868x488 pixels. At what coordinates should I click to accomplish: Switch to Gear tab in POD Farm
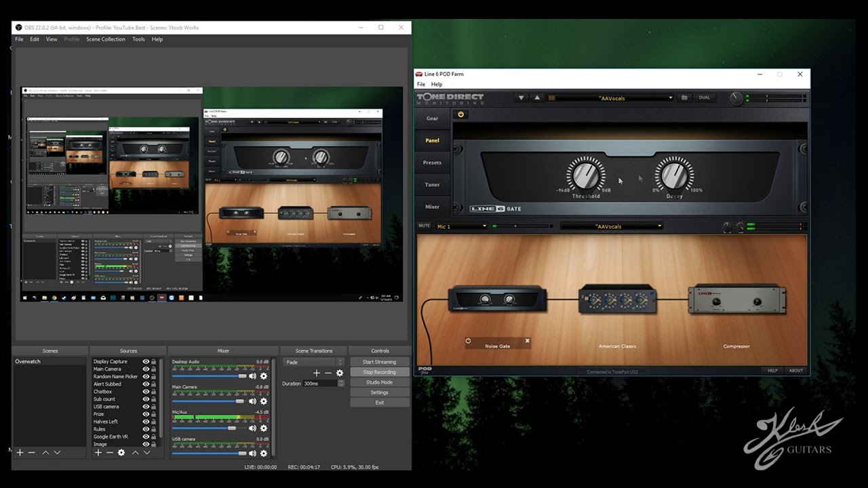pyautogui.click(x=432, y=119)
